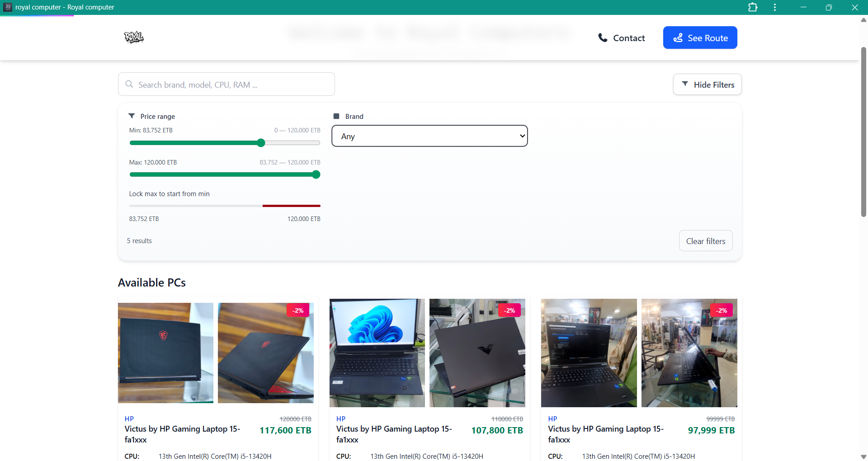This screenshot has height=461, width=868.
Task: Click the magnifying glass search icon
Action: [x=129, y=84]
